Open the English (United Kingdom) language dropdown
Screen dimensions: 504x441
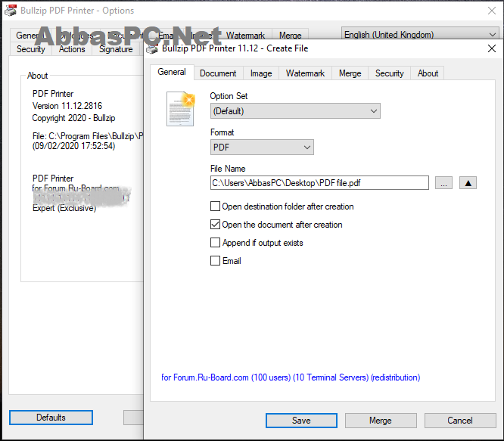pos(420,34)
